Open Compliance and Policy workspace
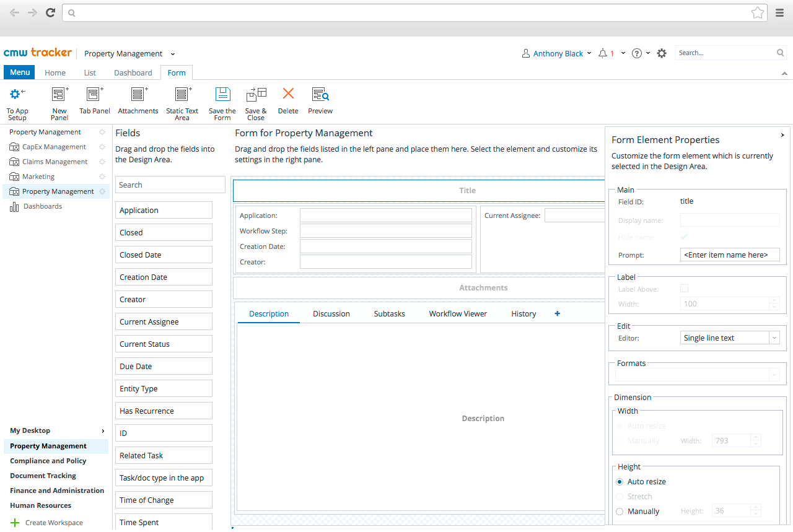793x532 pixels. point(48,461)
